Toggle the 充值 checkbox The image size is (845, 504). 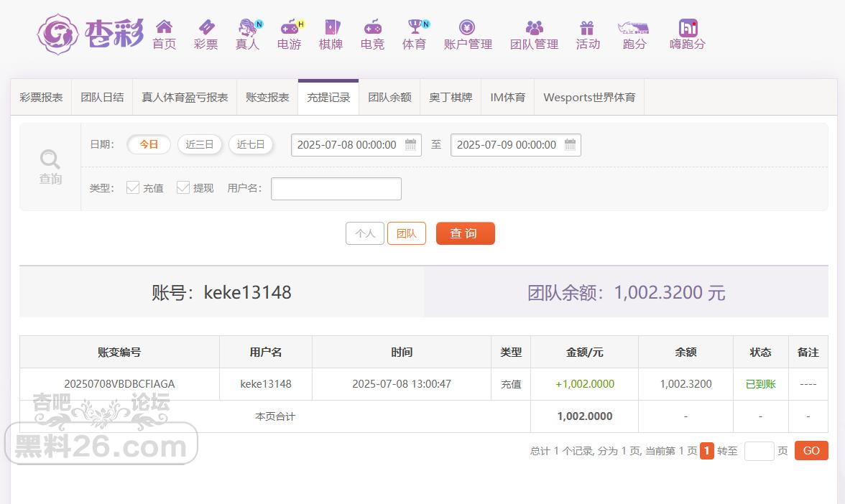pyautogui.click(x=132, y=187)
